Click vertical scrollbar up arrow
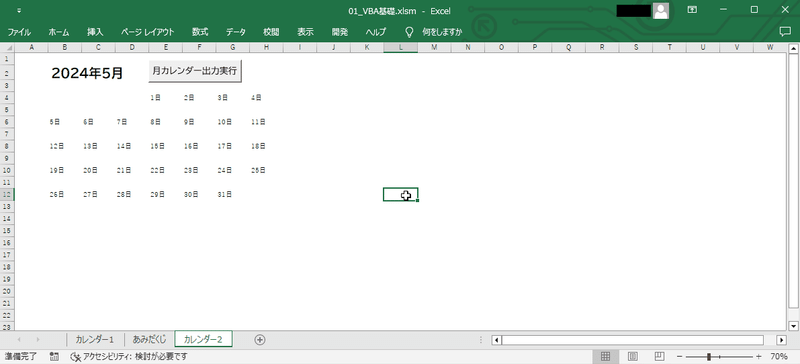Image resolution: width=800 pixels, height=364 pixels. [793, 49]
